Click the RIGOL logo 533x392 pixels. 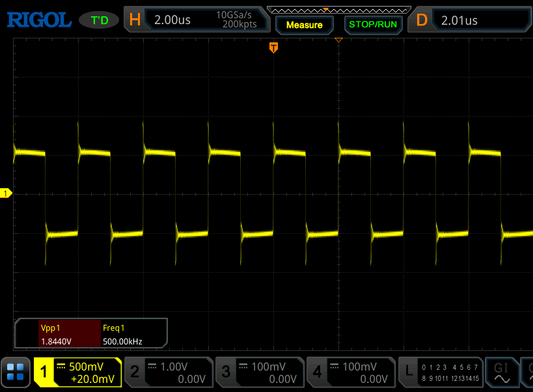(x=39, y=20)
